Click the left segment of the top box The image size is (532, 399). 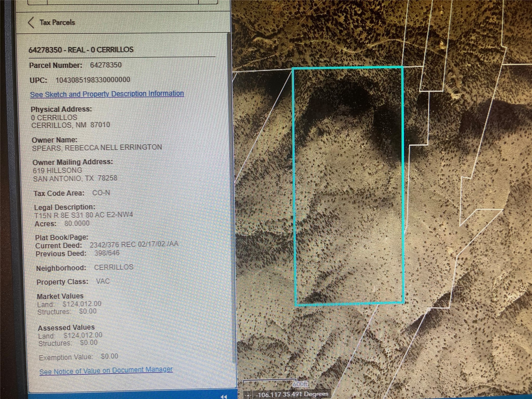click(x=37, y=2)
